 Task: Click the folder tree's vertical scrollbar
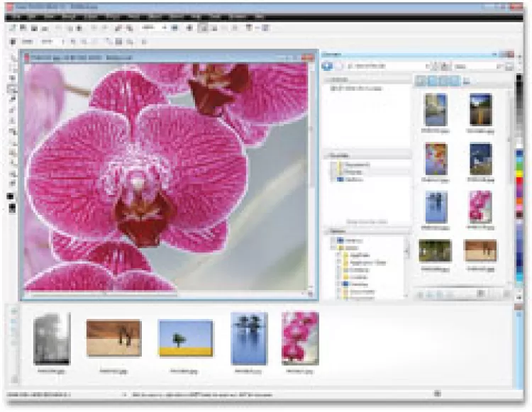pyautogui.click(x=407, y=267)
